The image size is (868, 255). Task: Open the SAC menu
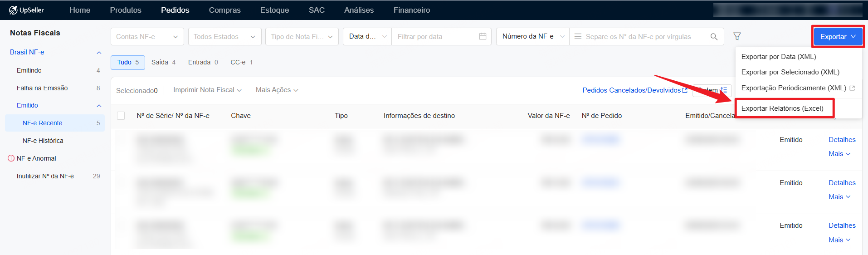[317, 10]
